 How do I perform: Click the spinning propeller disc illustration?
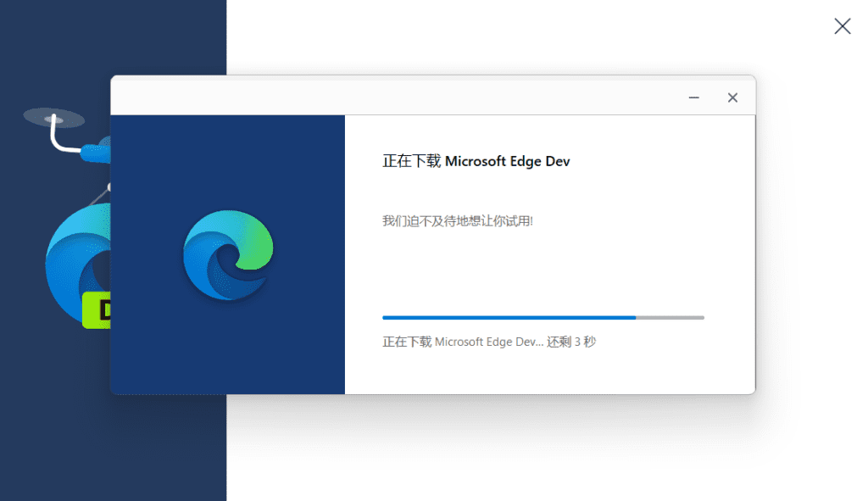click(x=53, y=117)
